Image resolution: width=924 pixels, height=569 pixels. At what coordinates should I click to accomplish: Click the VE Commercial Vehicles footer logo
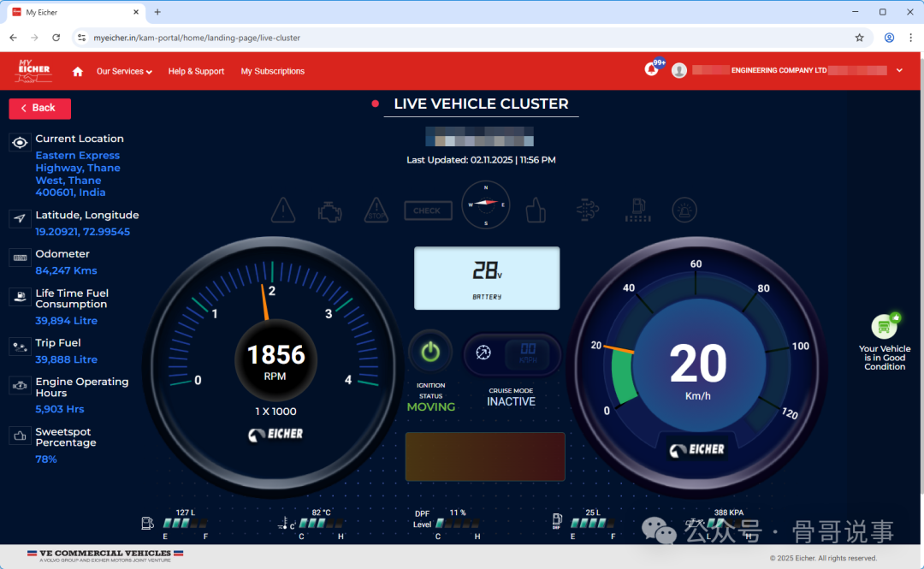coord(105,555)
